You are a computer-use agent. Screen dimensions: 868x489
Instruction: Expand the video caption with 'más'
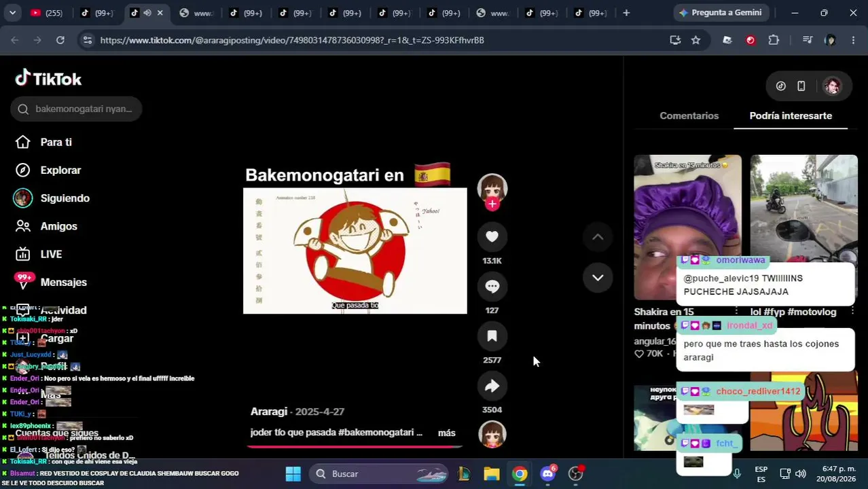tap(447, 433)
